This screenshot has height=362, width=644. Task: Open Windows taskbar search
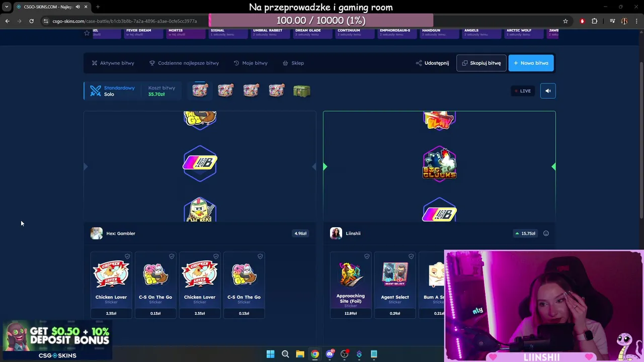coord(285,354)
